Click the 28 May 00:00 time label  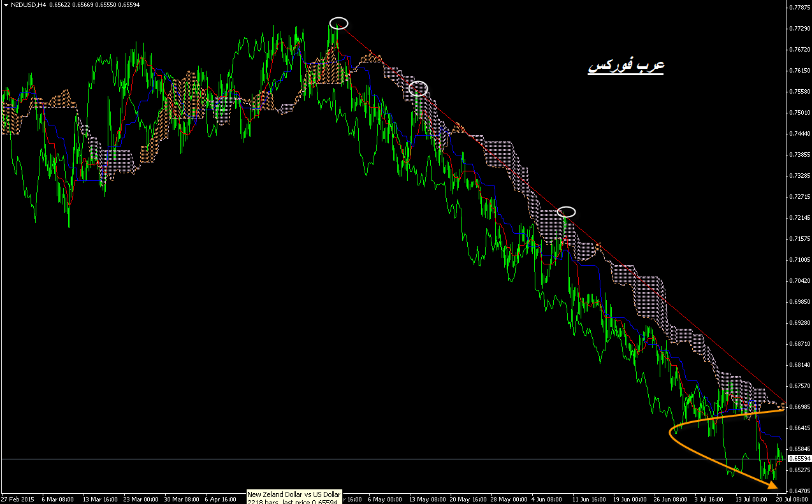coord(510,499)
